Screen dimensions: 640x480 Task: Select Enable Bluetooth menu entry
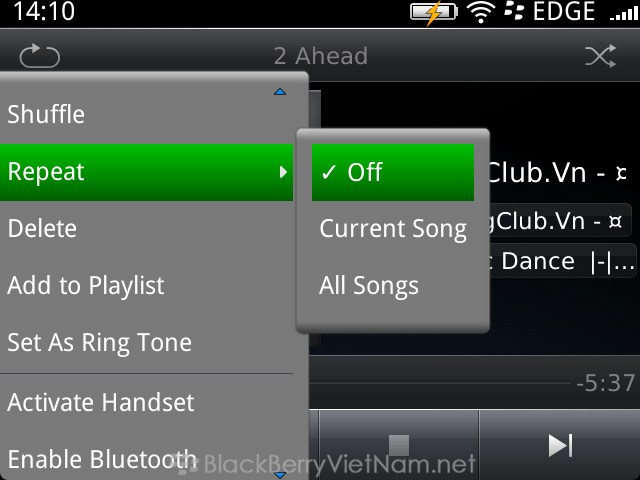[x=147, y=459]
